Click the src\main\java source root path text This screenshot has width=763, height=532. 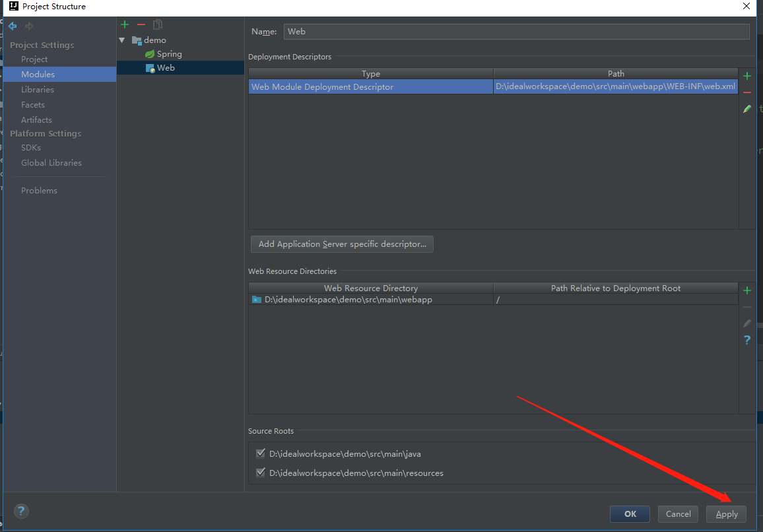[x=345, y=453]
